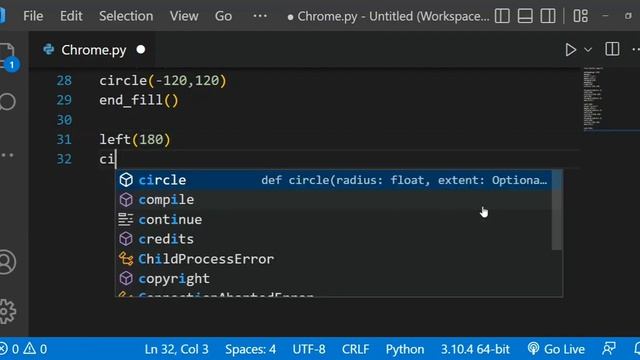The width and height of the screenshot is (640, 360).
Task: Open the View menu
Action: tap(184, 16)
